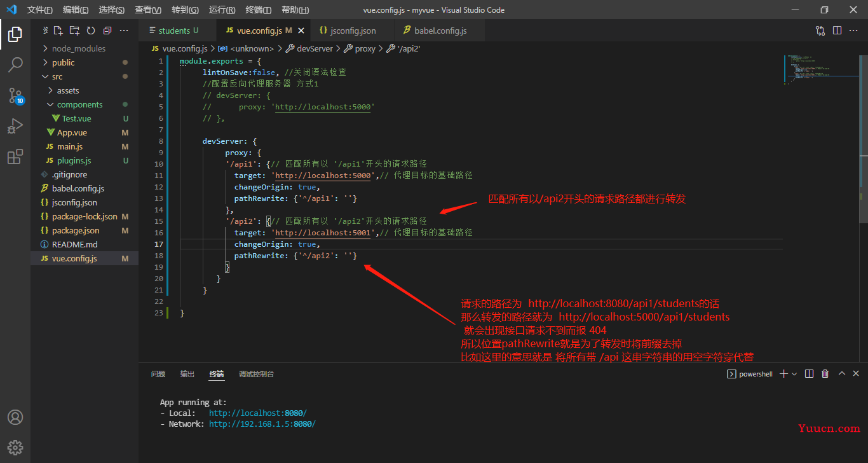
Task: Open breadcrumb devServer dropdown
Action: click(x=309, y=48)
